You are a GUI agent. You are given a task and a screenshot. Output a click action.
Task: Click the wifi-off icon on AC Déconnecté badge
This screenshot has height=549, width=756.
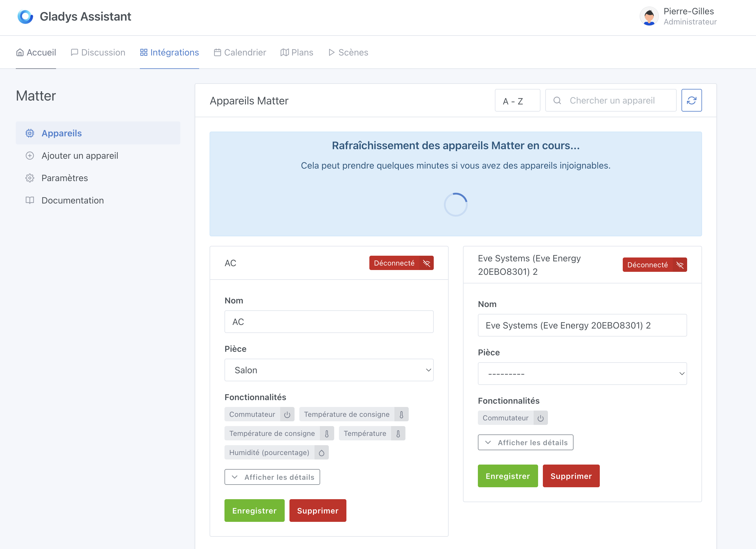[x=426, y=263]
